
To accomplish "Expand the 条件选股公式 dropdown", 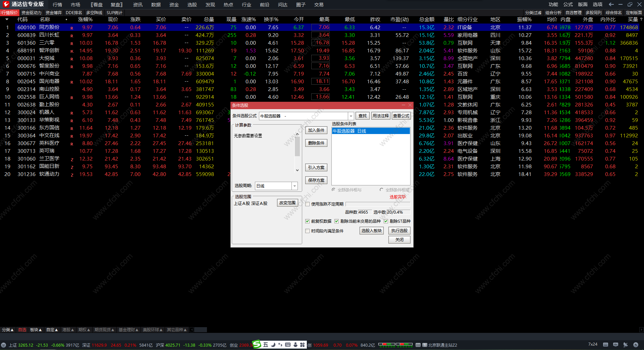I will (351, 116).
